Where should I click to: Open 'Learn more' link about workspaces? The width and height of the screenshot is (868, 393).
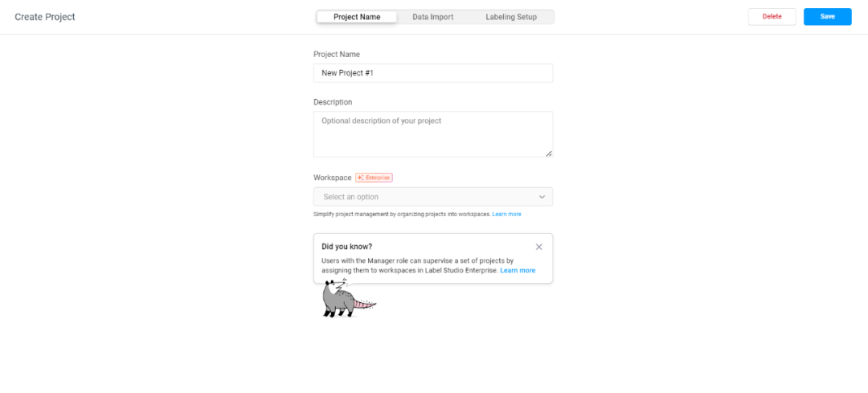[x=507, y=215]
